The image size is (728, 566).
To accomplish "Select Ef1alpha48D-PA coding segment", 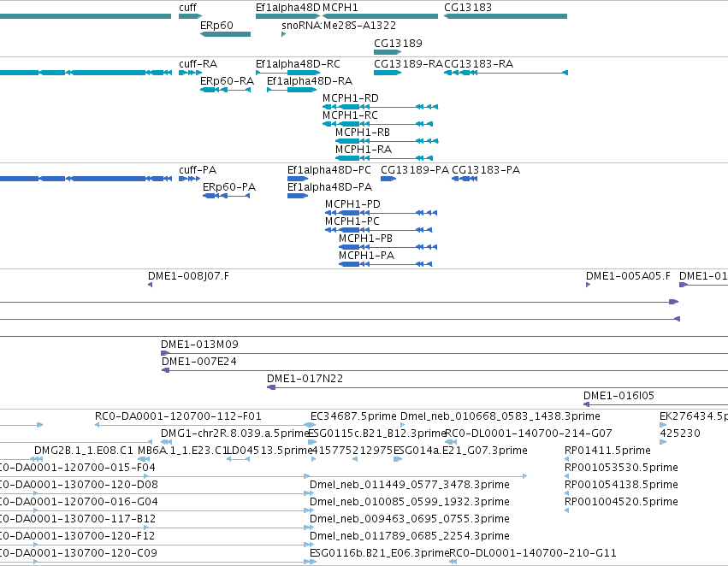I will click(298, 196).
